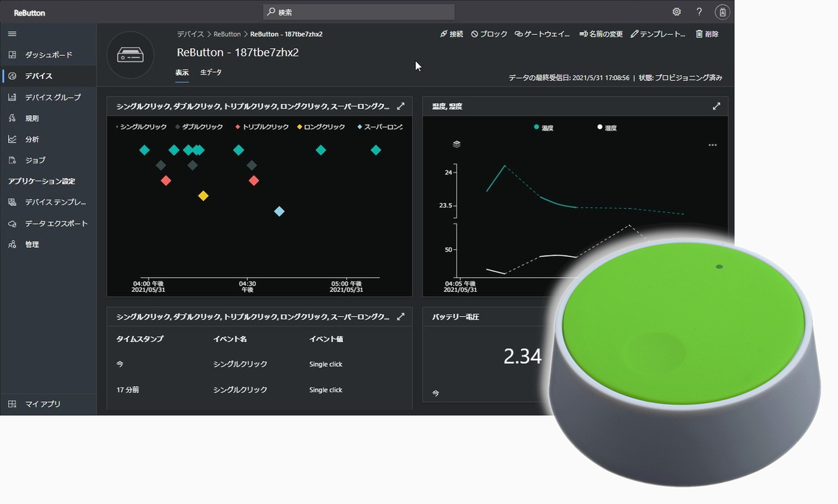
Task: Open the ellipsis menu in the temperature chart
Action: coord(712,145)
